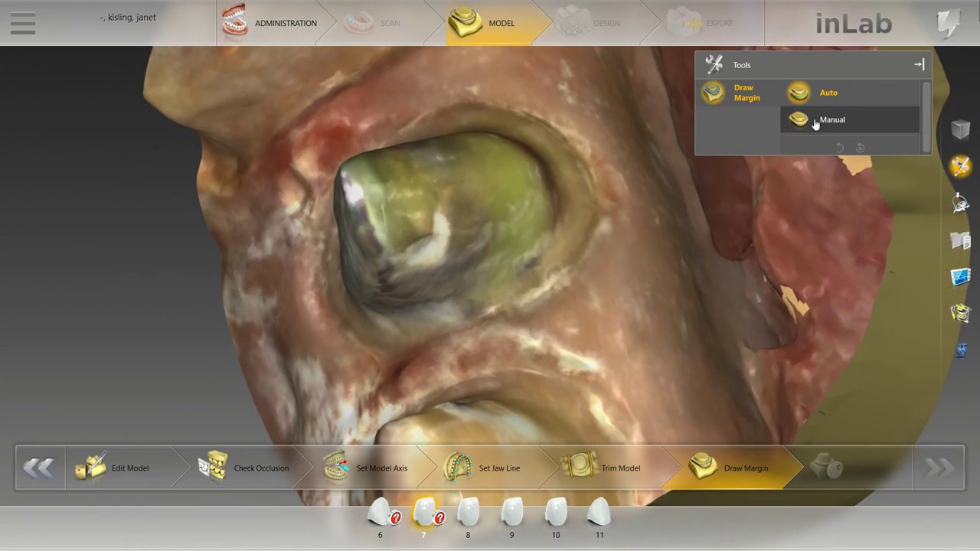Open the case details book icon
The width and height of the screenshot is (980, 551).
(x=960, y=240)
